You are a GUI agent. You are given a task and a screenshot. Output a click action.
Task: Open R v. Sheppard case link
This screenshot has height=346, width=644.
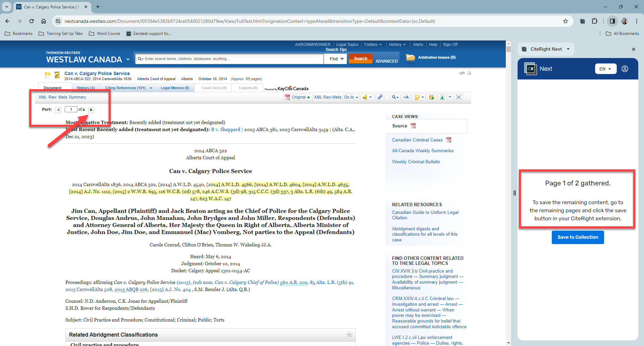pos(225,129)
